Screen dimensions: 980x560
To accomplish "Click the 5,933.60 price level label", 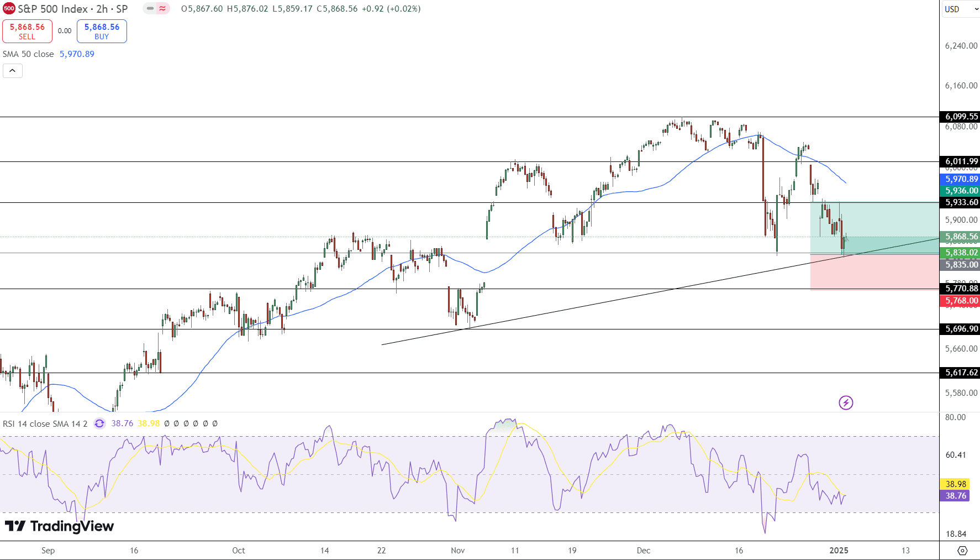I will coord(960,202).
